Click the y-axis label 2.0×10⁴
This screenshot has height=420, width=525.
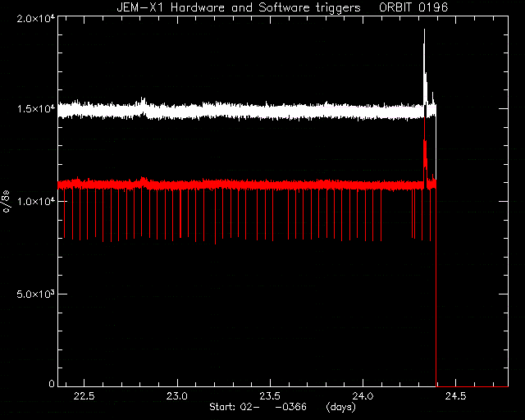click(36, 19)
